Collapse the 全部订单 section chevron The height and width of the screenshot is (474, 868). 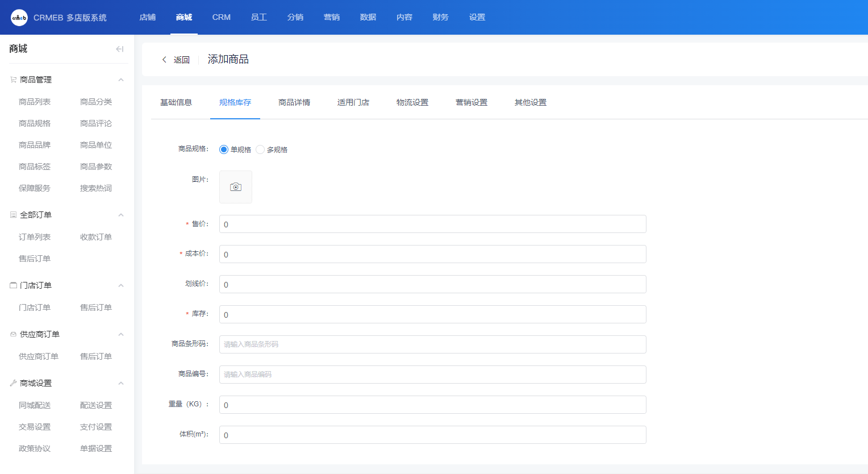[x=121, y=215]
